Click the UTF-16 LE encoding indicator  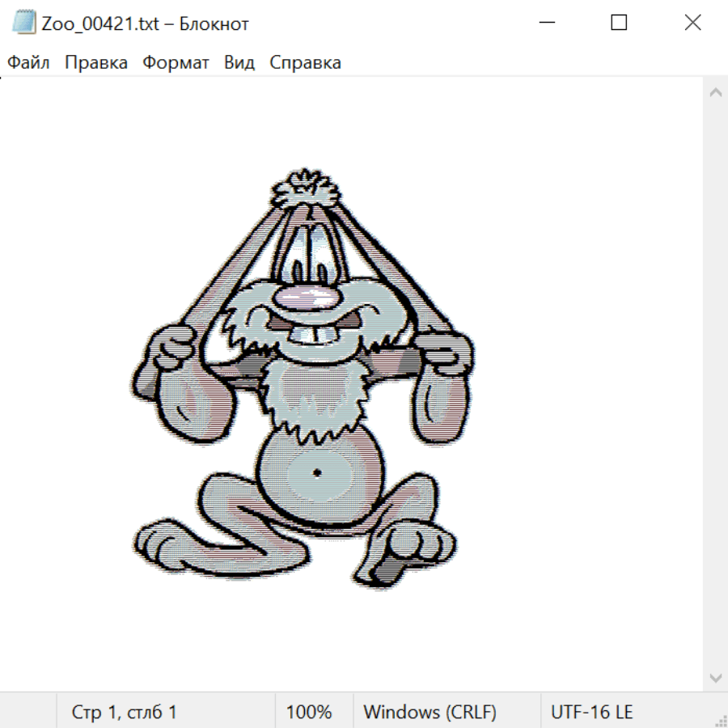(591, 713)
